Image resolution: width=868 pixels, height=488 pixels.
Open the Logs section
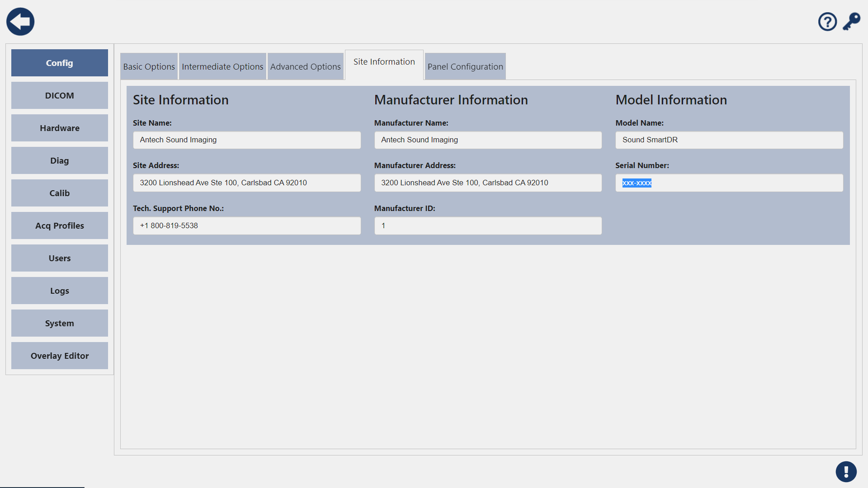coord(60,291)
